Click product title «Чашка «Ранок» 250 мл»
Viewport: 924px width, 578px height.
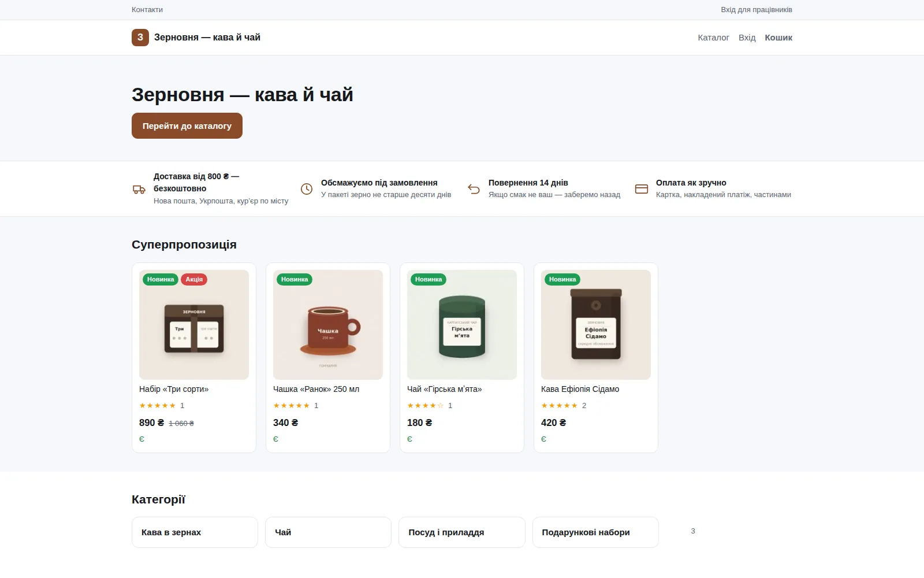point(316,390)
